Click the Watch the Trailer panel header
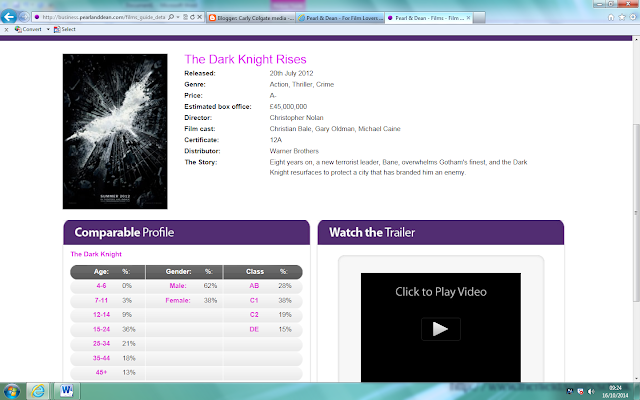Image resolution: width=640 pixels, height=400 pixels. click(441, 233)
